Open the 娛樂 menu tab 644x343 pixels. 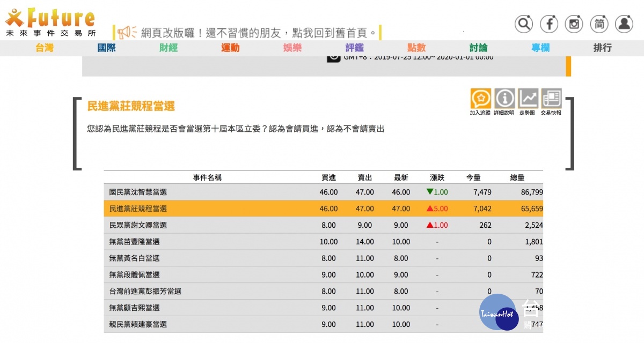point(292,48)
